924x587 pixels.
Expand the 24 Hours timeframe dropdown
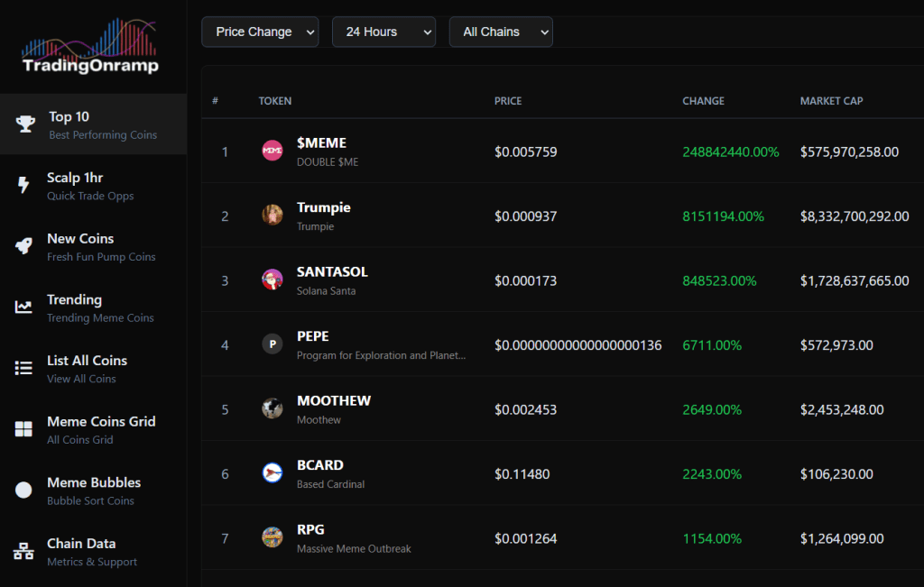pos(383,32)
